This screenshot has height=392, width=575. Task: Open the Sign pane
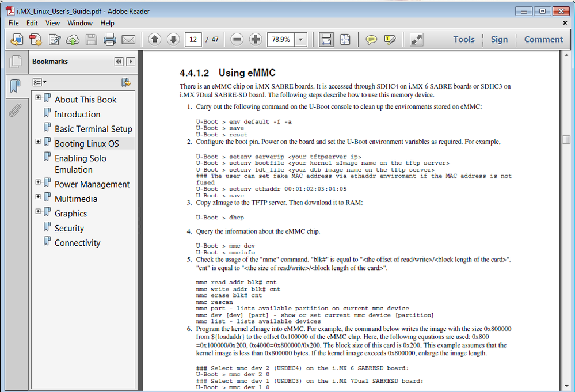(x=499, y=39)
